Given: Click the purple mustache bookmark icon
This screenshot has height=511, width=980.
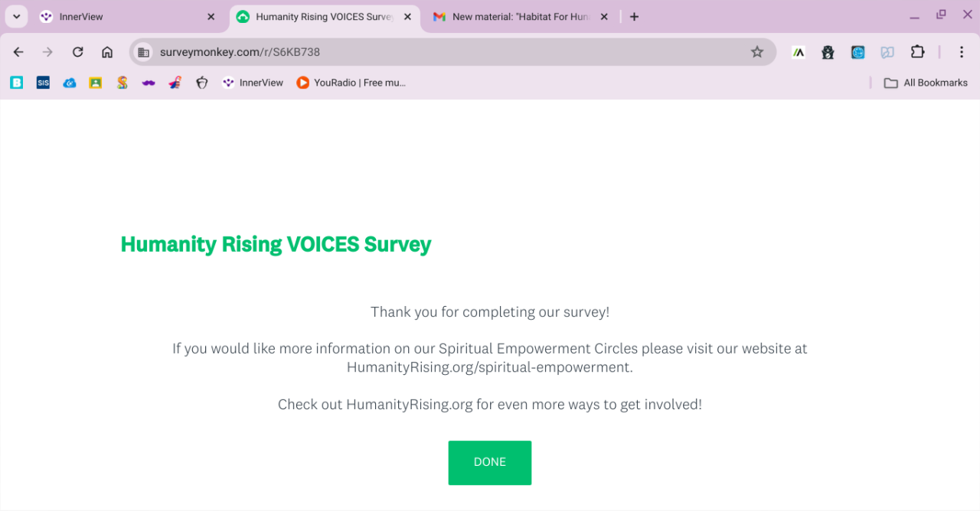Looking at the screenshot, I should [x=149, y=83].
